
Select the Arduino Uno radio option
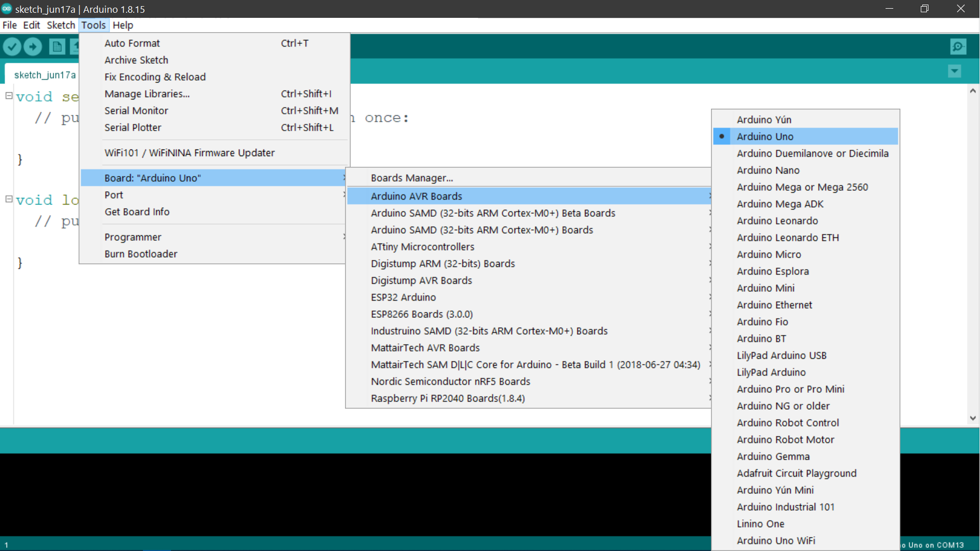(805, 136)
